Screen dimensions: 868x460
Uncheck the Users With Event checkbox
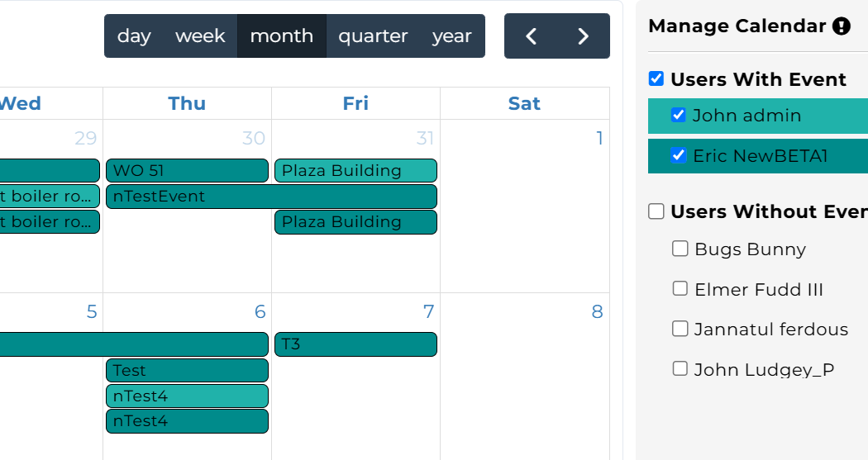pos(656,78)
